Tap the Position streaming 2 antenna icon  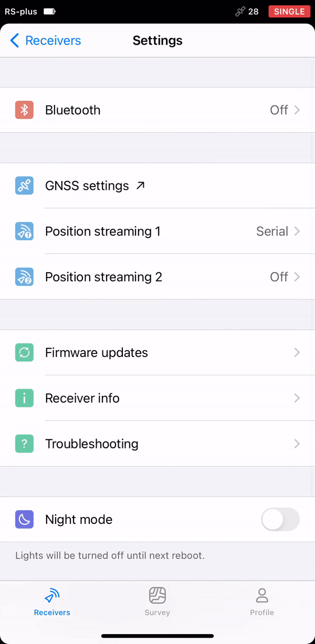24,277
